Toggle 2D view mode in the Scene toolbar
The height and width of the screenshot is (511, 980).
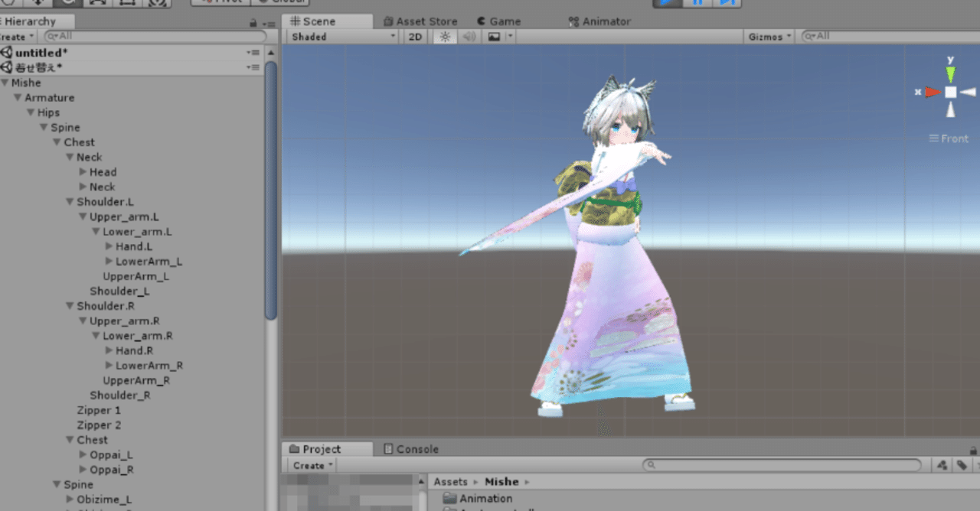coord(414,36)
